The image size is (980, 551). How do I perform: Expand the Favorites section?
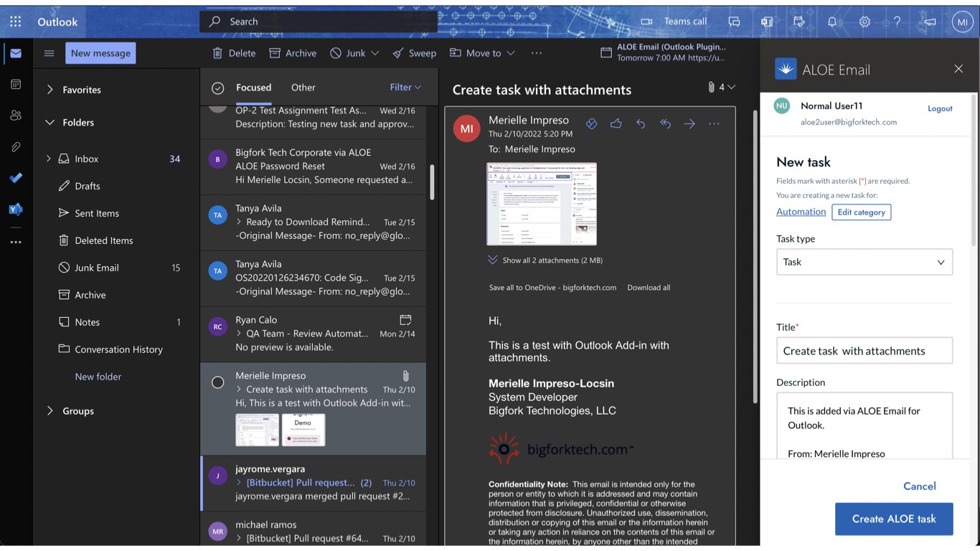point(50,90)
